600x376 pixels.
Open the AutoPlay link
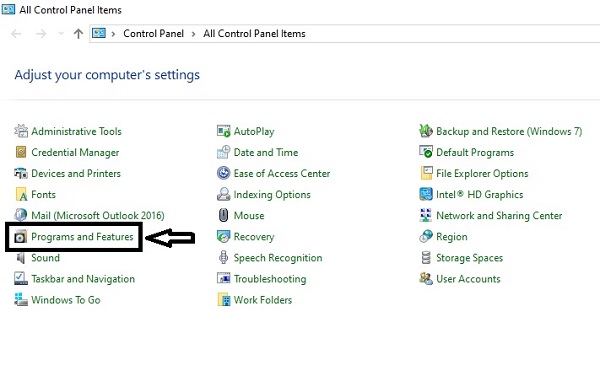point(254,132)
